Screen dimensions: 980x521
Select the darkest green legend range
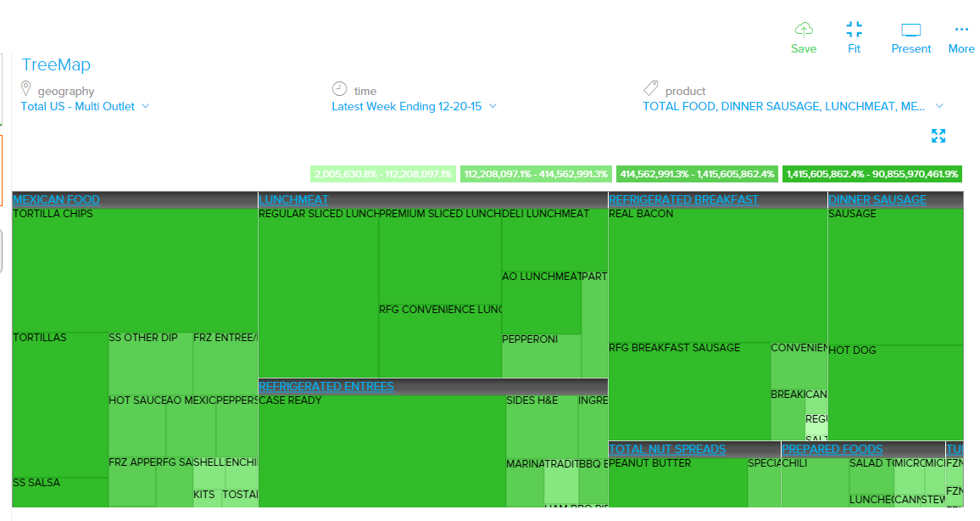871,174
